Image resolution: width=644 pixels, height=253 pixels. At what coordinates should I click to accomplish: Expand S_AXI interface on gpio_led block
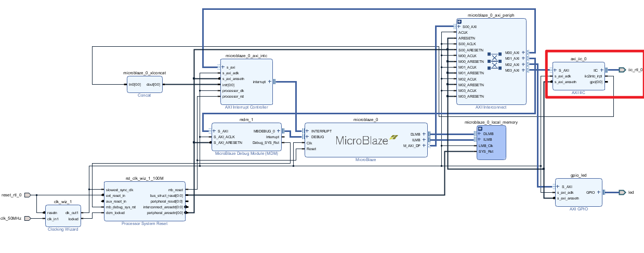coord(558,187)
